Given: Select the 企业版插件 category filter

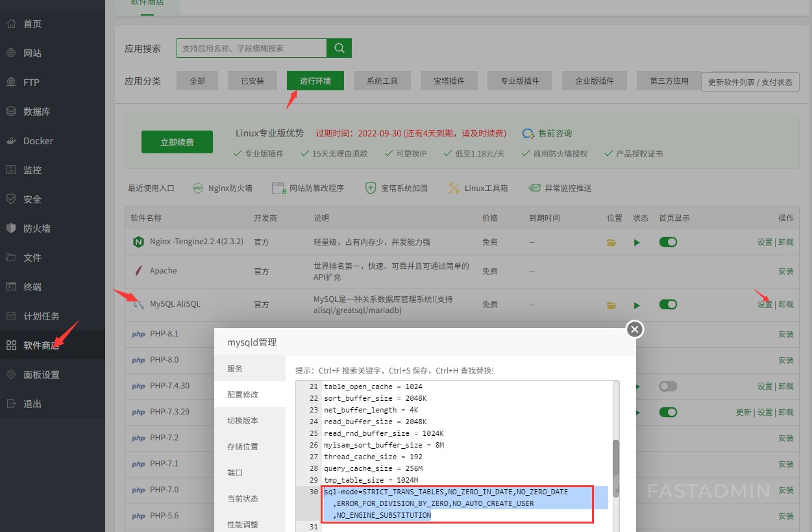Looking at the screenshot, I should [595, 81].
